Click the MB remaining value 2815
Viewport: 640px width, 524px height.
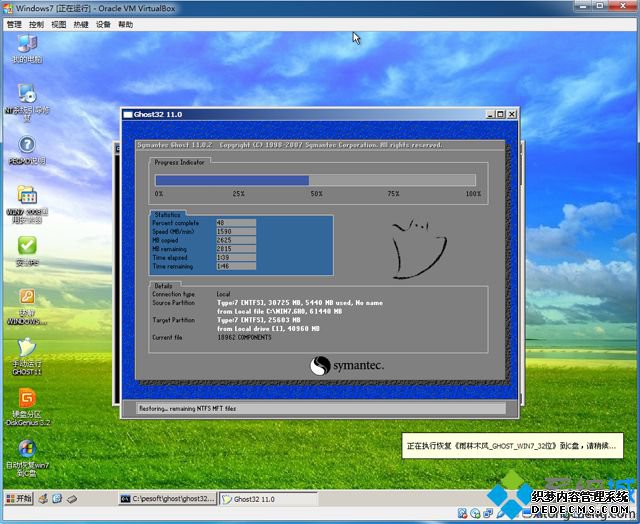pos(236,249)
